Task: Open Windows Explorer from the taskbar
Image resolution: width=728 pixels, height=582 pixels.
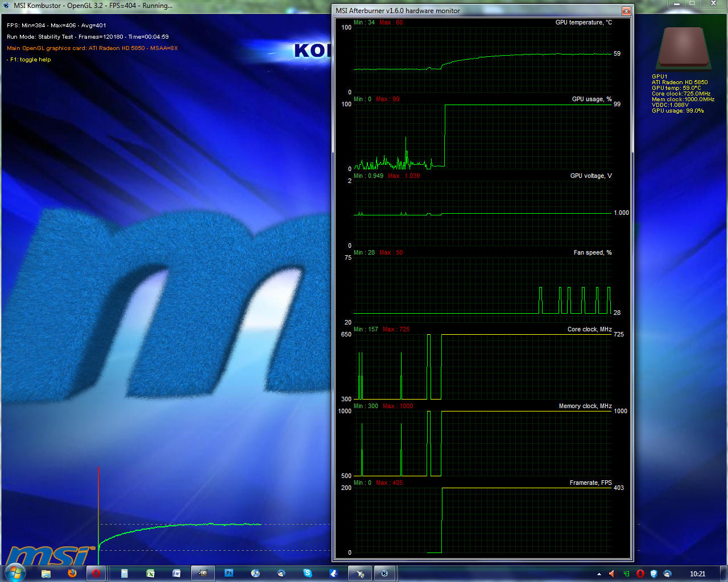Action: click(46, 573)
